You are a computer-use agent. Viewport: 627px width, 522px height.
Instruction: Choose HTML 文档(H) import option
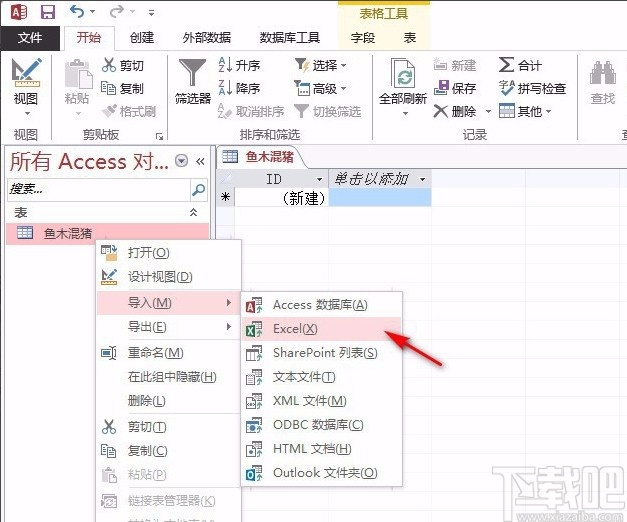coord(321,449)
